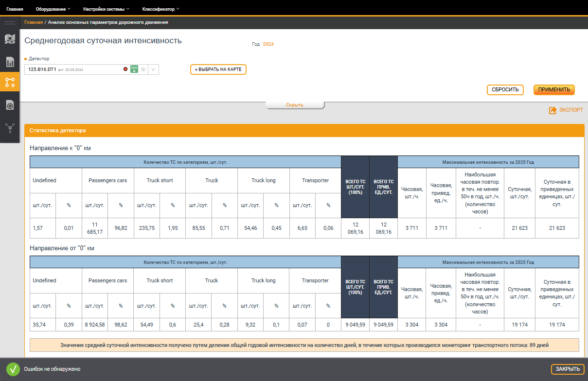This screenshot has width=588, height=381.
Task: Click breadcrumb text Анализ основных параметров дорожного движения
Action: tap(108, 22)
